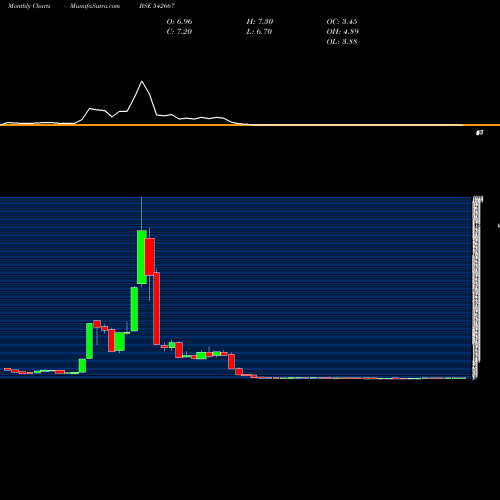Viewport: 500px width, 500px height.
Task: Click the 'OL: 3.88' value
Action: point(342,41)
